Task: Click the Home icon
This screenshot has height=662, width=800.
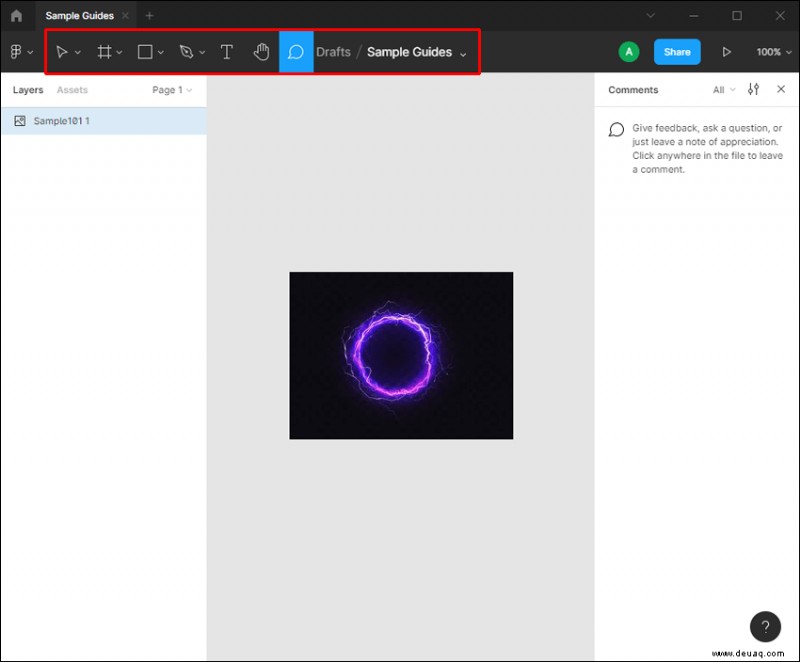Action: pyautogui.click(x=15, y=15)
